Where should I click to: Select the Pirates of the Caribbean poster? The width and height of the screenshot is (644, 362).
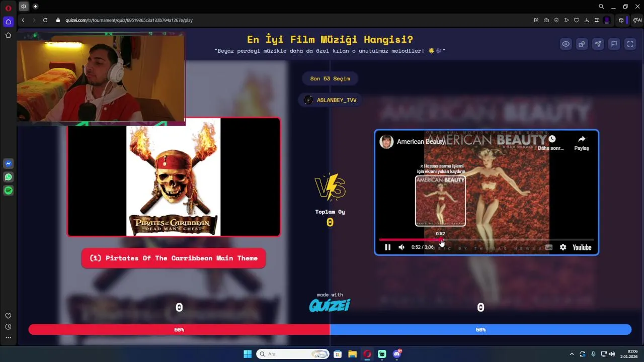click(174, 177)
